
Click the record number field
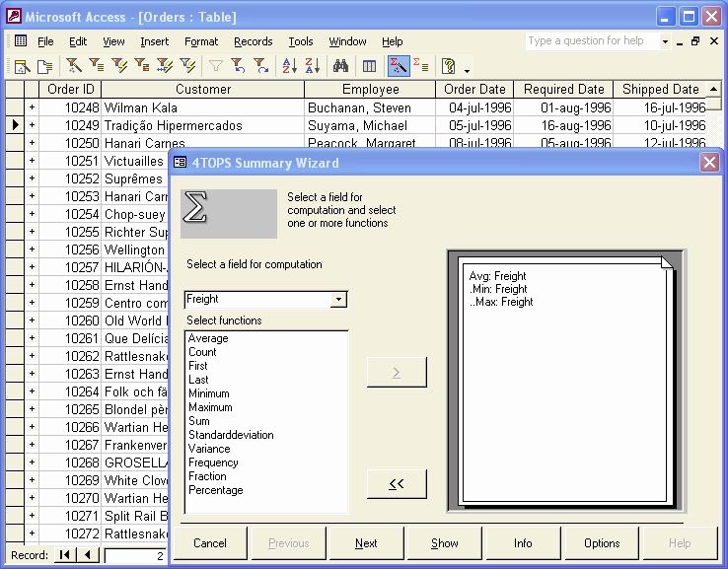[135, 556]
